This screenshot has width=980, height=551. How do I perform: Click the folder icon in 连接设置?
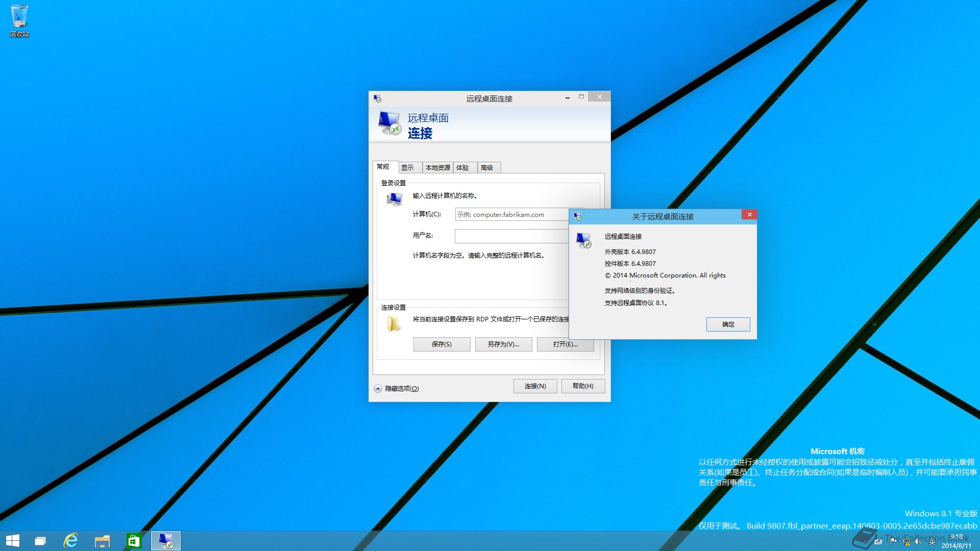pyautogui.click(x=394, y=323)
